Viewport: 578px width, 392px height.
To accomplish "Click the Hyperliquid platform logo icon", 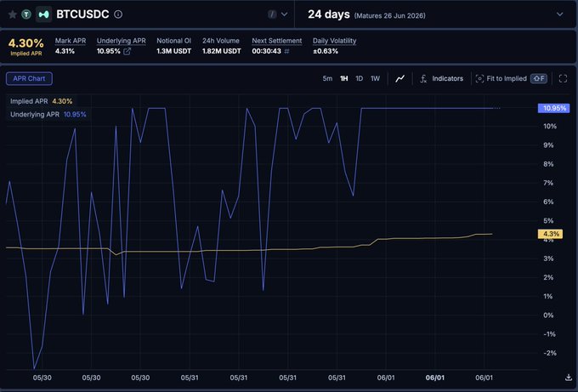I will 44,14.
